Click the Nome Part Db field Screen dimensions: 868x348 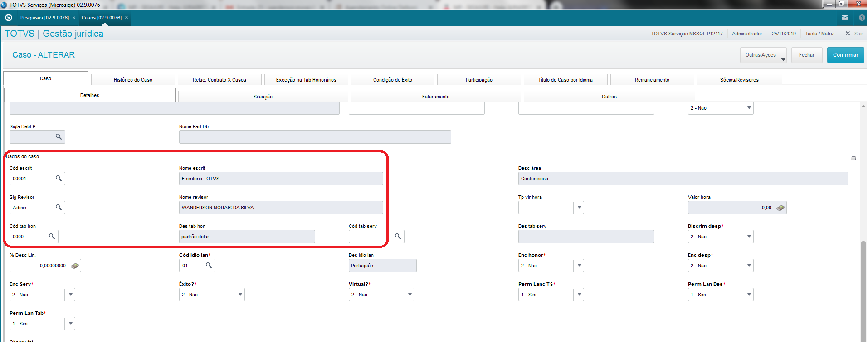click(315, 137)
